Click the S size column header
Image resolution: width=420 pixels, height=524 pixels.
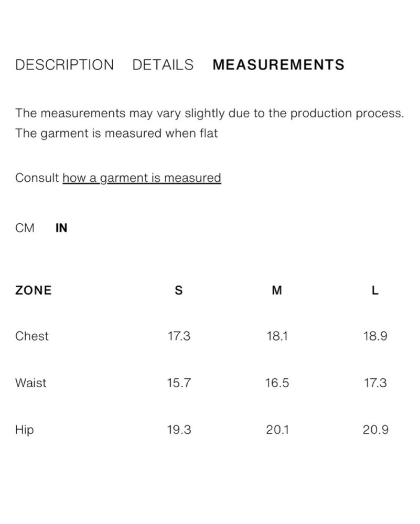(179, 290)
